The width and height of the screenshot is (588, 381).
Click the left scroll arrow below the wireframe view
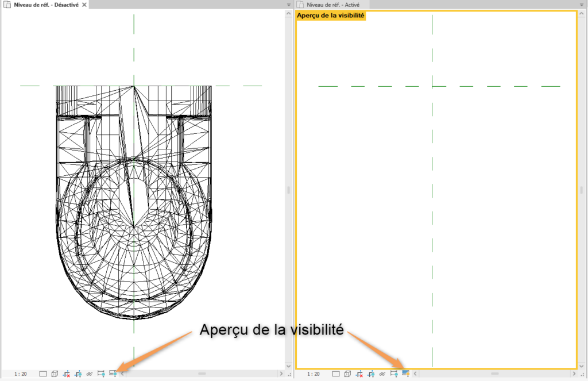click(x=122, y=374)
